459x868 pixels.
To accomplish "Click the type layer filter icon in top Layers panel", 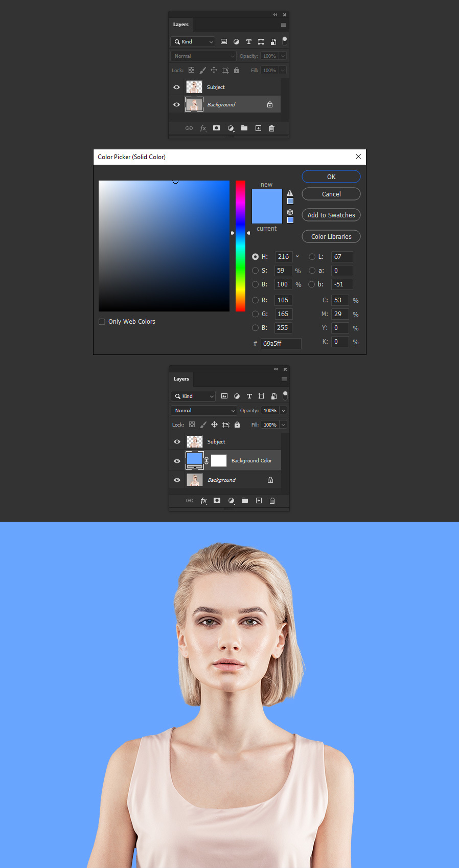I will 249,41.
